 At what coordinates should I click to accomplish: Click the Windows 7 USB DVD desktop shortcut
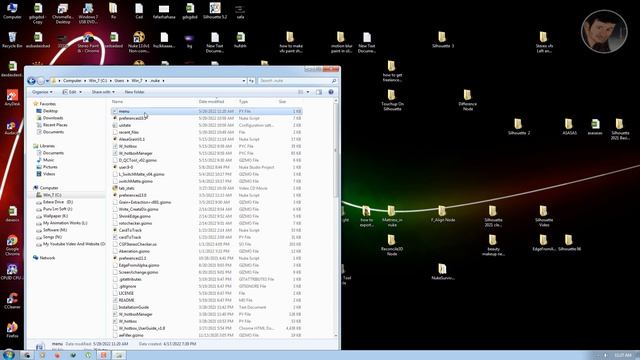[x=88, y=13]
